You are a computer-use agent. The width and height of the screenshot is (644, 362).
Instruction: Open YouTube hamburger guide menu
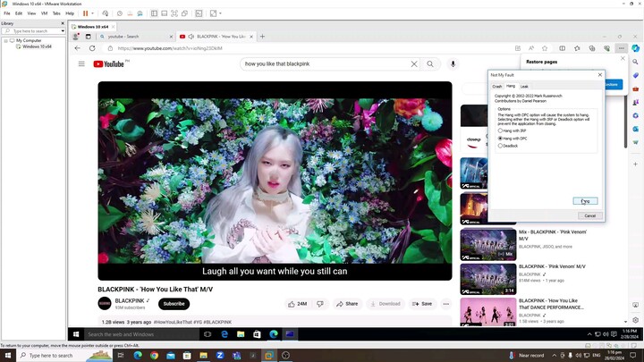(x=81, y=64)
